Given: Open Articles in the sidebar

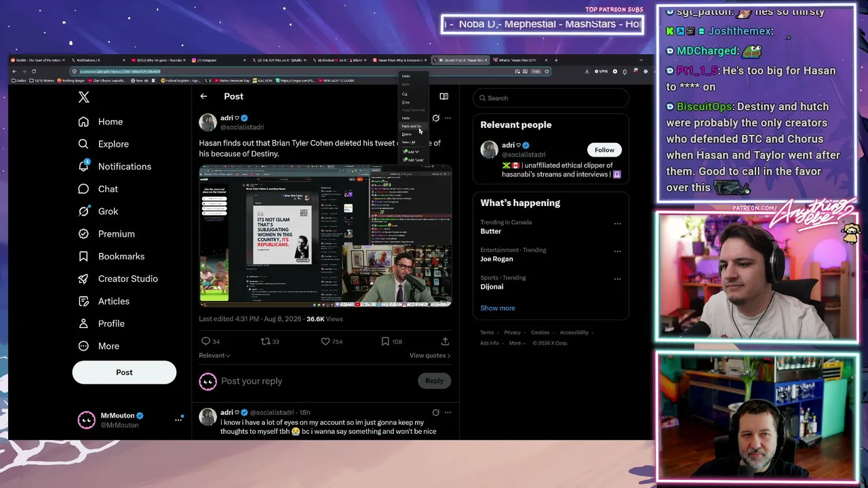Looking at the screenshot, I should [x=103, y=301].
